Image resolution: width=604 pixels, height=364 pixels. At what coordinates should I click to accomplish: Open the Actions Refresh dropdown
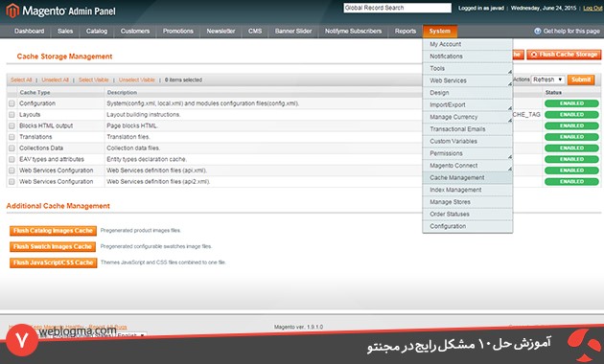[547, 80]
